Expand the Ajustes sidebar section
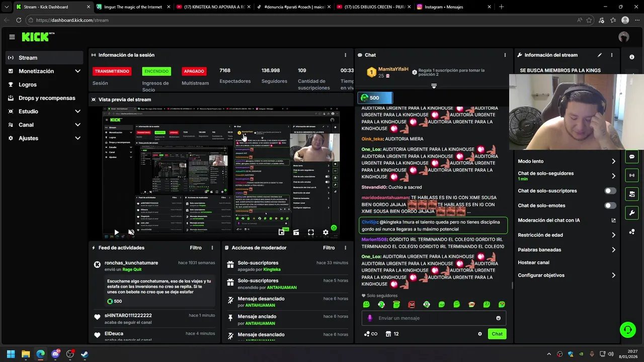 [77, 138]
